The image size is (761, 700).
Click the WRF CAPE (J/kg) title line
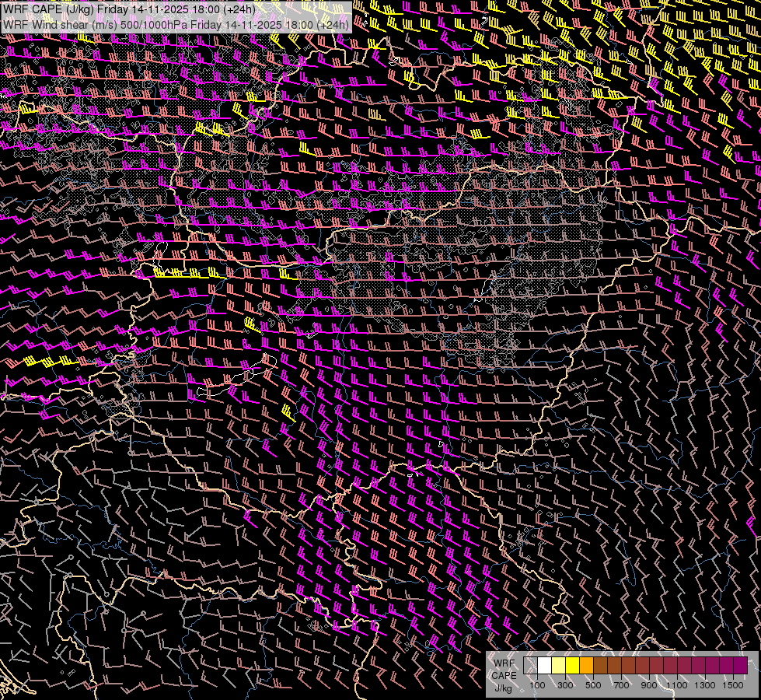click(130, 9)
